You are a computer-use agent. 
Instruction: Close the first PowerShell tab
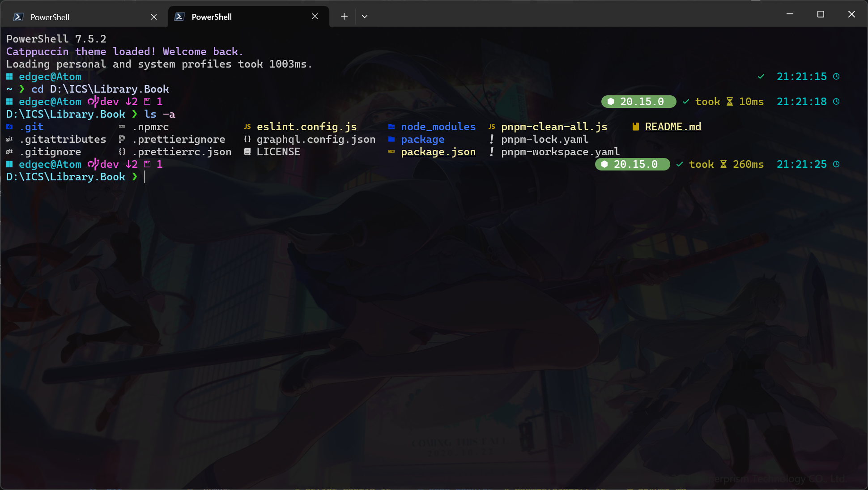coord(154,17)
